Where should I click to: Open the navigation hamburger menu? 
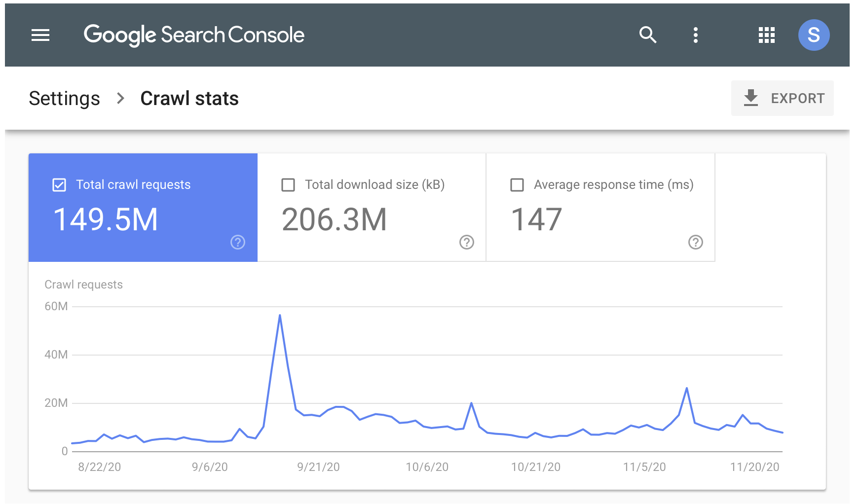point(40,35)
